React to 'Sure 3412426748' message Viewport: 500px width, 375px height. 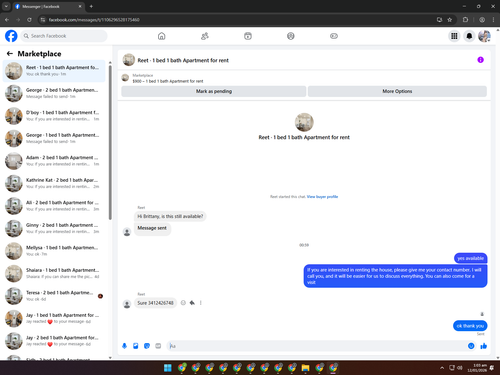pyautogui.click(x=183, y=303)
